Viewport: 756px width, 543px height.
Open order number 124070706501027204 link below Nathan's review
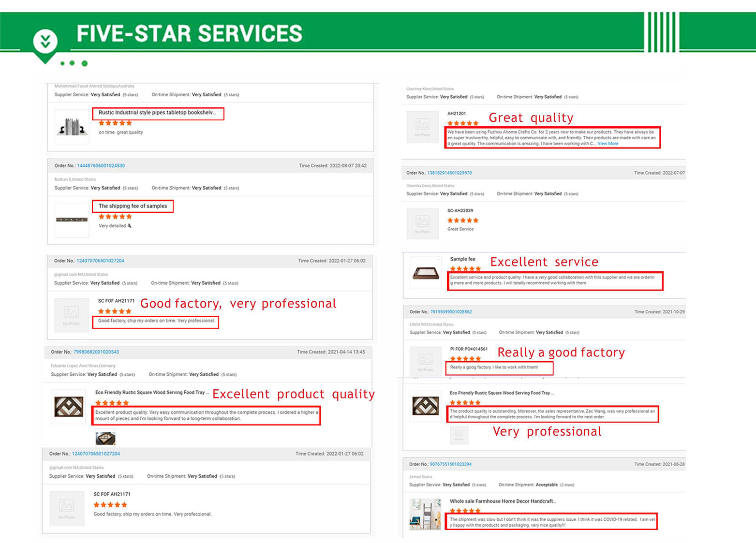coord(100,261)
